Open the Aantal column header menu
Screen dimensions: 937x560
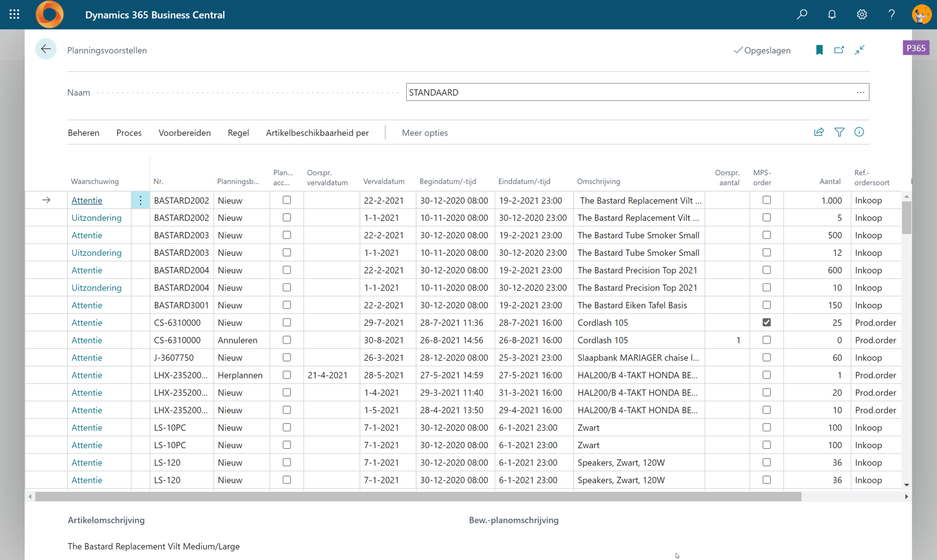click(830, 181)
